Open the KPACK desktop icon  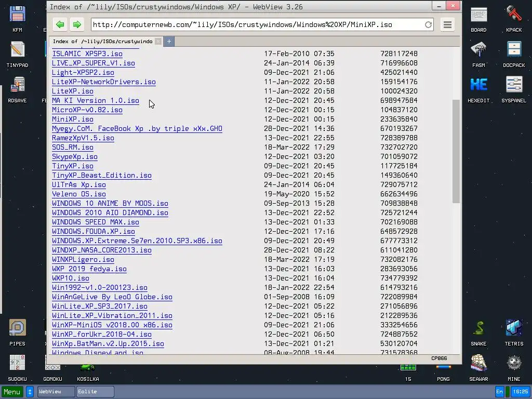(x=514, y=19)
